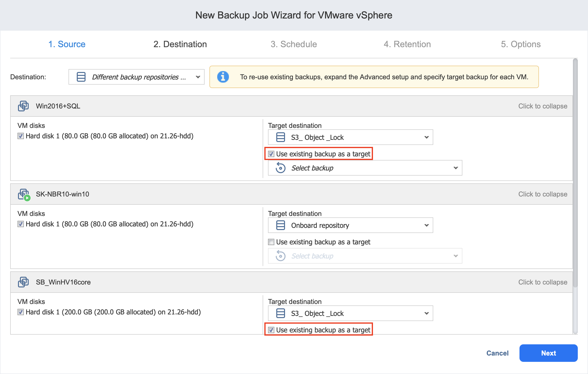
Task: Click the Win2016+SQL VM icon
Action: tap(23, 106)
